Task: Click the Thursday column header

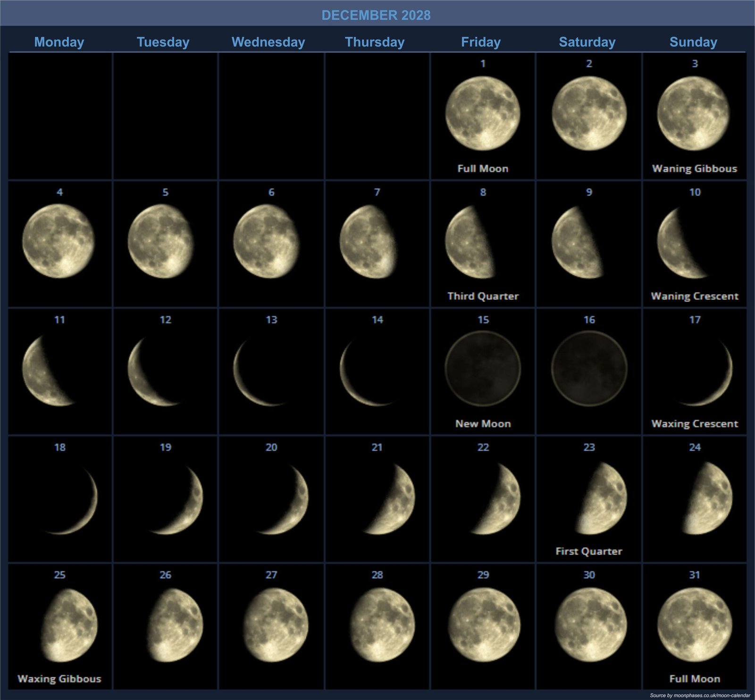Action: click(375, 42)
